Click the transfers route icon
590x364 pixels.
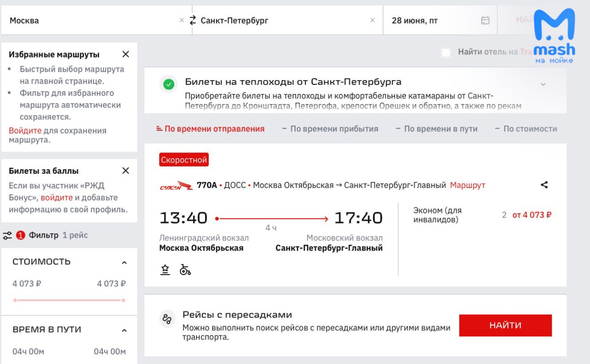pos(166,318)
